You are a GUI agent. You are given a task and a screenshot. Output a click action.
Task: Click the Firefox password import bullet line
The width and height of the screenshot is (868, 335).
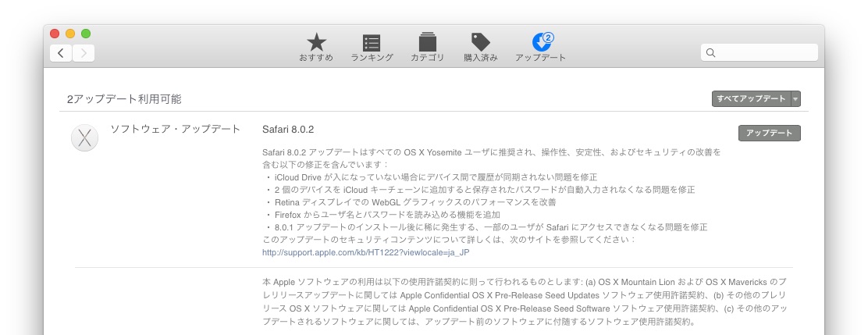click(x=382, y=214)
